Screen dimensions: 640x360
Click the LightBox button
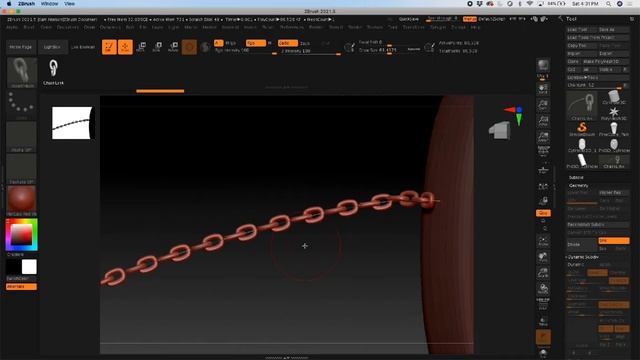[x=52, y=47]
